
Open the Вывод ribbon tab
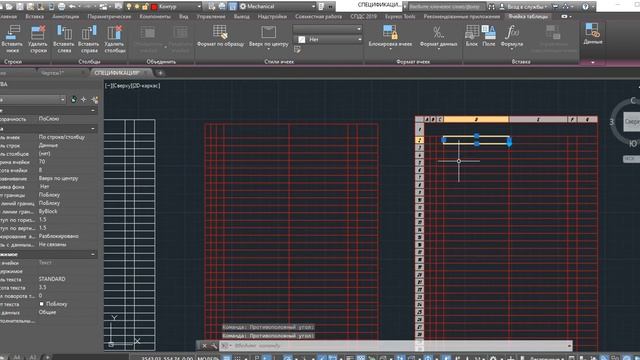pyautogui.click(x=242, y=17)
